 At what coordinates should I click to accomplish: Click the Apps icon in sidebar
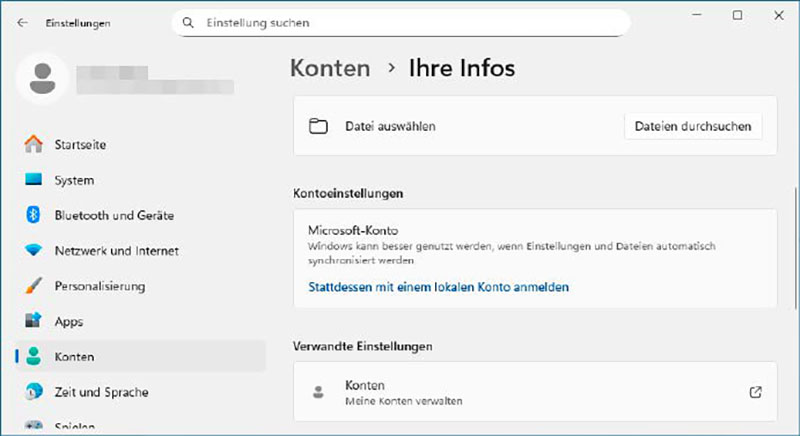pyautogui.click(x=34, y=321)
